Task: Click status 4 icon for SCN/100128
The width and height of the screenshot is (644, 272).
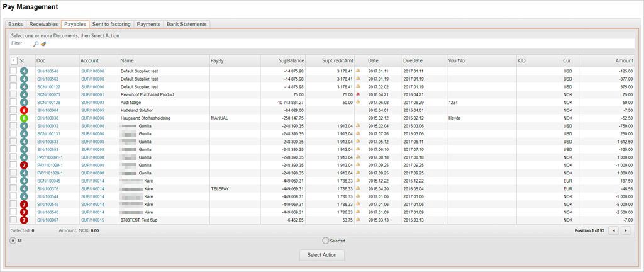Action: pos(23,102)
